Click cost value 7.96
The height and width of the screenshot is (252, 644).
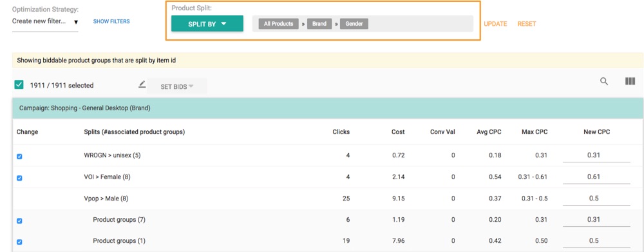[398, 241]
